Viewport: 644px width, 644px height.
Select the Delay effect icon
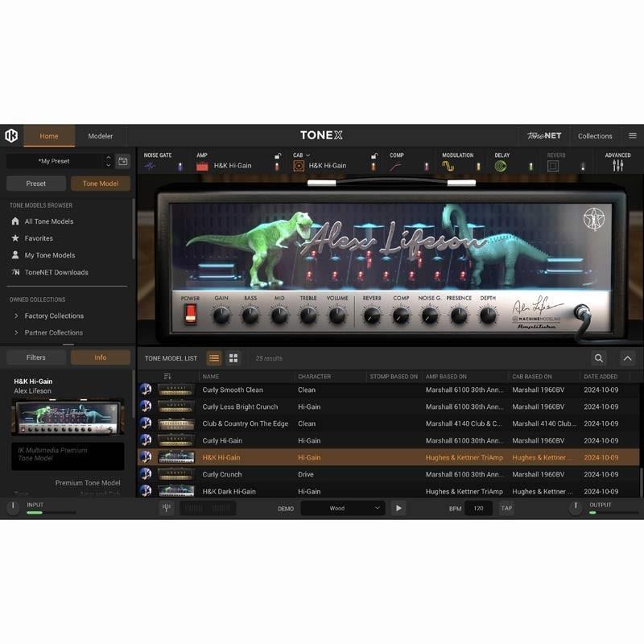501,166
